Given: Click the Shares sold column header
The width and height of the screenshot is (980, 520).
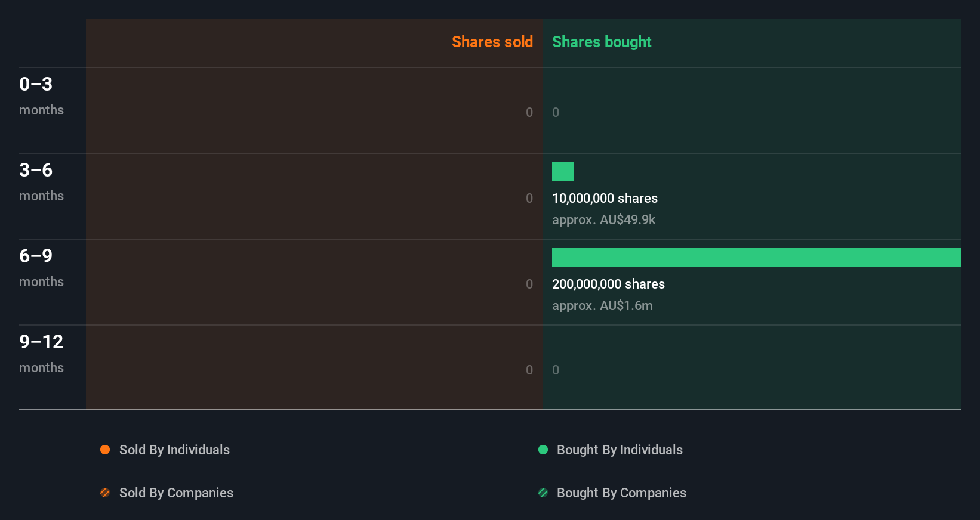Looking at the screenshot, I should tap(492, 42).
